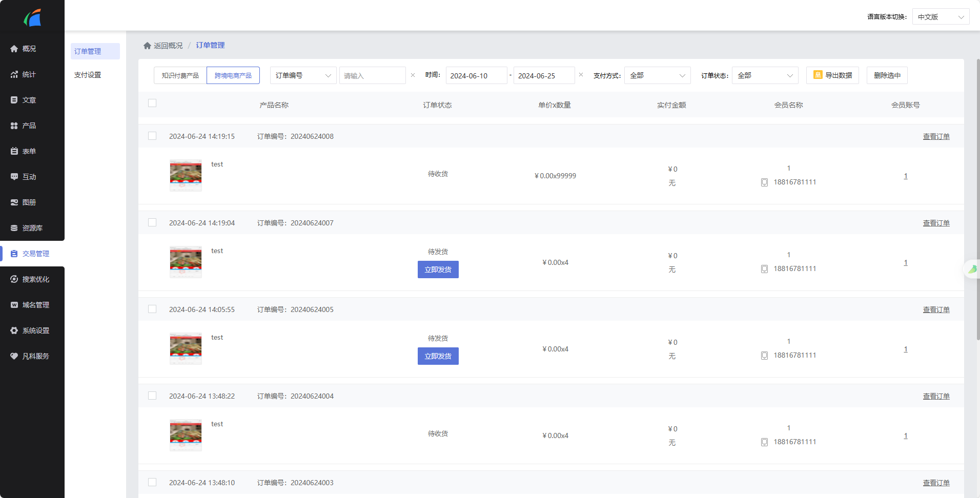Open the 订单编号 search type dropdown
The width and height of the screenshot is (980, 498).
303,75
